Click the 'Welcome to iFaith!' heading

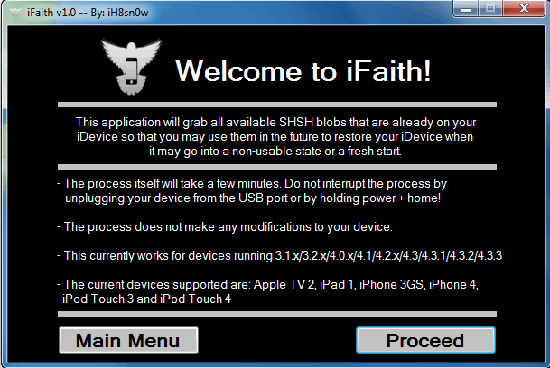click(x=303, y=71)
